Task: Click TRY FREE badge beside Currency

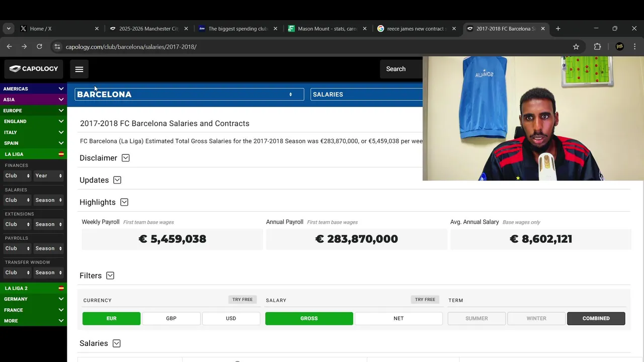Action: click(243, 300)
